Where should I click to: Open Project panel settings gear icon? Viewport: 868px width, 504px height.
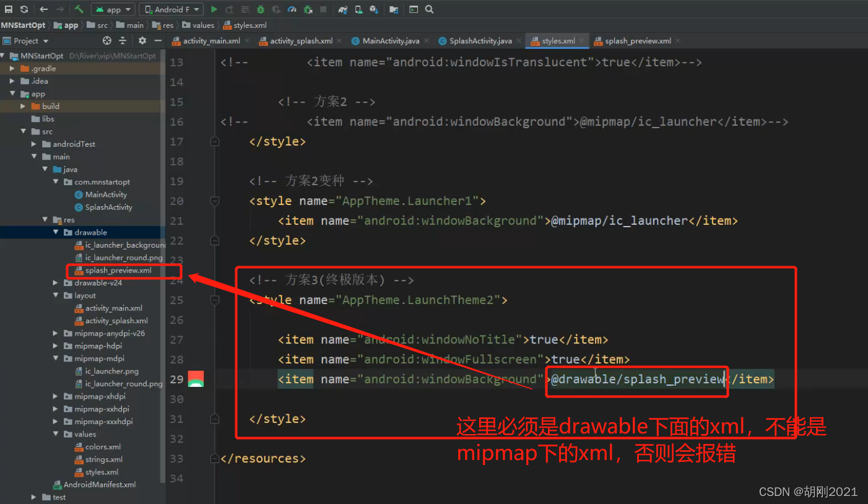pyautogui.click(x=142, y=40)
